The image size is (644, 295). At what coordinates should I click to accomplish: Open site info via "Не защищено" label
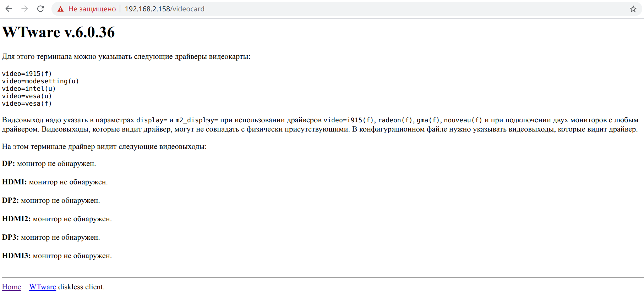(92, 9)
